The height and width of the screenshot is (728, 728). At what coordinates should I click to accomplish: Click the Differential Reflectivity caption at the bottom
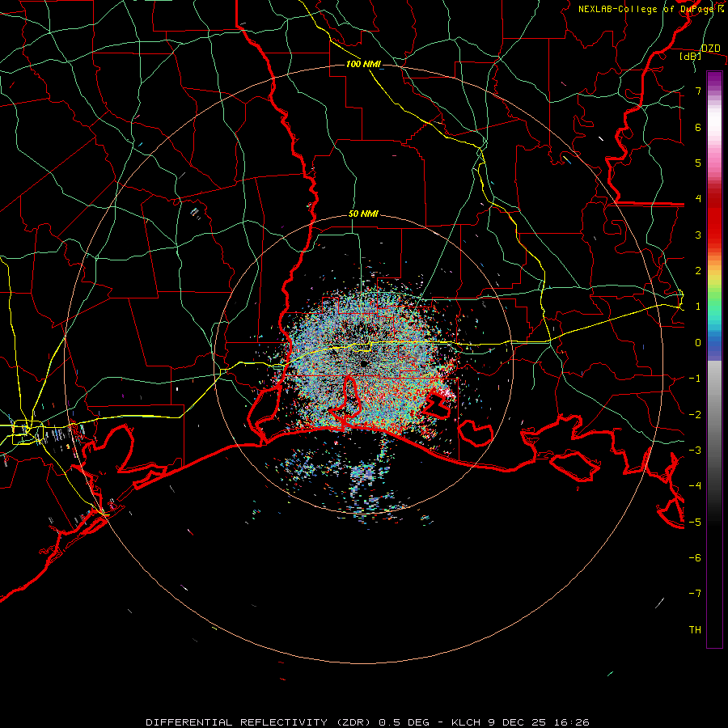pos(367,722)
